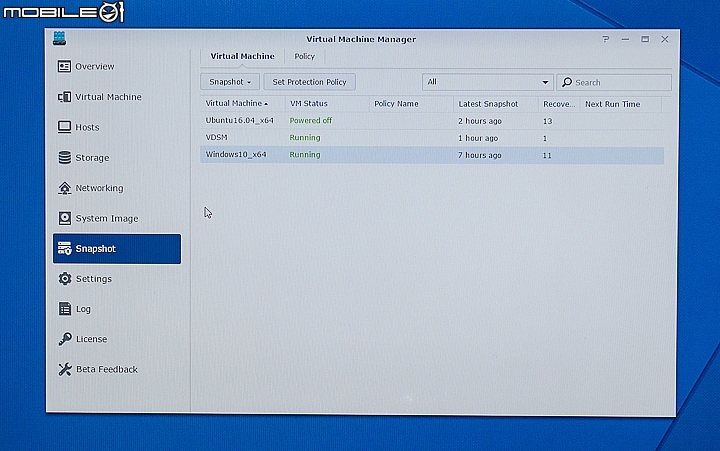This screenshot has width=720, height=451.
Task: Click the '7 hours ago' snapshot cell
Action: click(480, 155)
